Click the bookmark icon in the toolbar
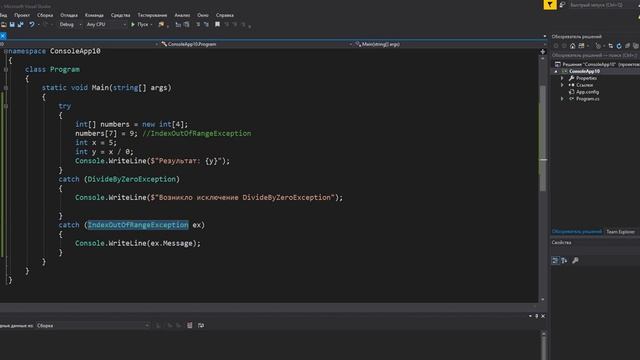 [218, 24]
